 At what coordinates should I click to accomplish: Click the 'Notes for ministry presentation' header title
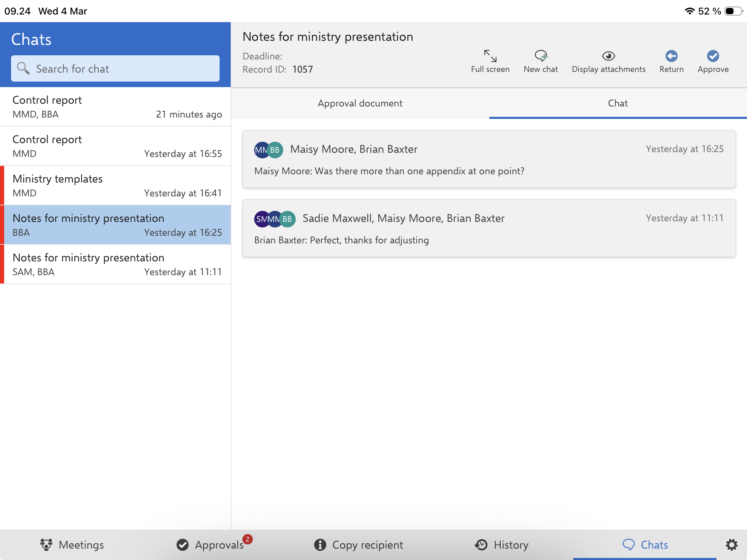point(328,37)
